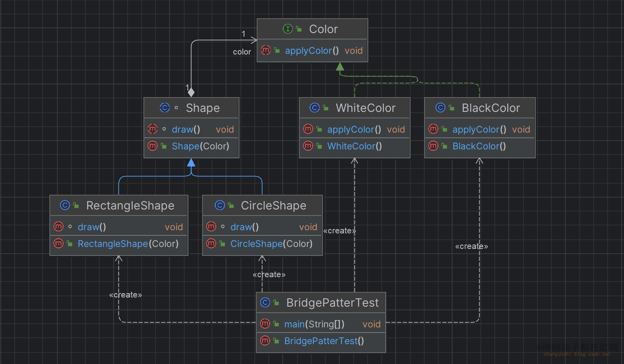Click the «create» label on WhiteColor dependency line
The width and height of the screenshot is (624, 364).
pos(339,231)
